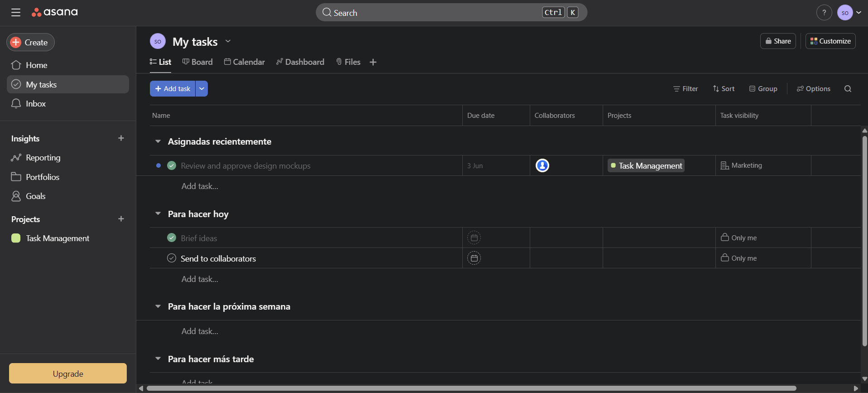The width and height of the screenshot is (868, 393).
Task: Uncheck the completed Brief ideas task
Action: point(172,238)
